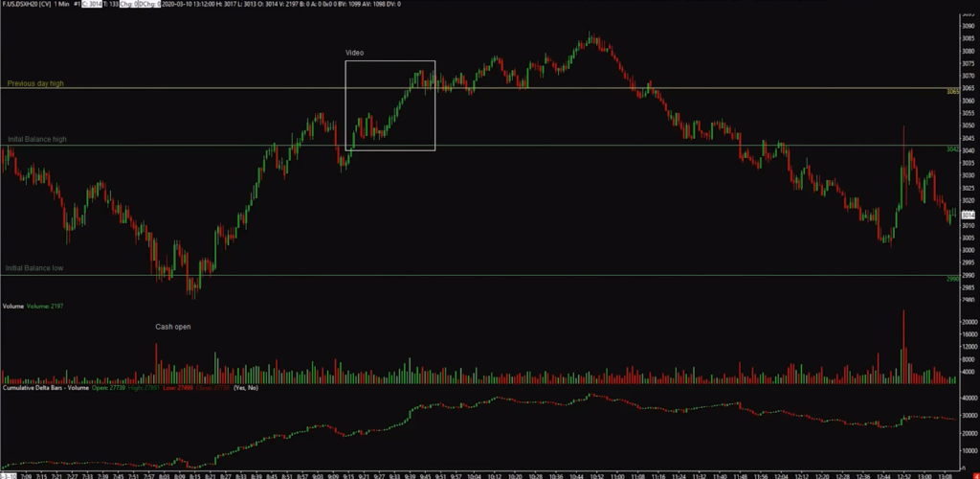Click the red icon in bottom-right corner

point(974,473)
